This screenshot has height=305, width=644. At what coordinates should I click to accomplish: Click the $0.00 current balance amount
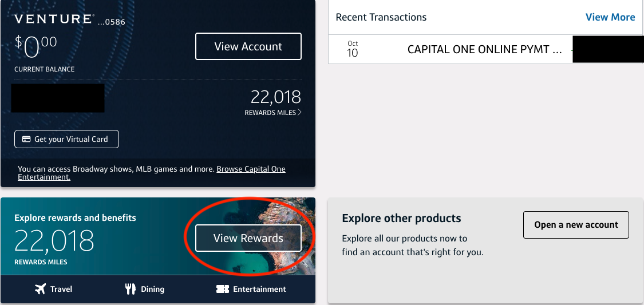(x=36, y=47)
